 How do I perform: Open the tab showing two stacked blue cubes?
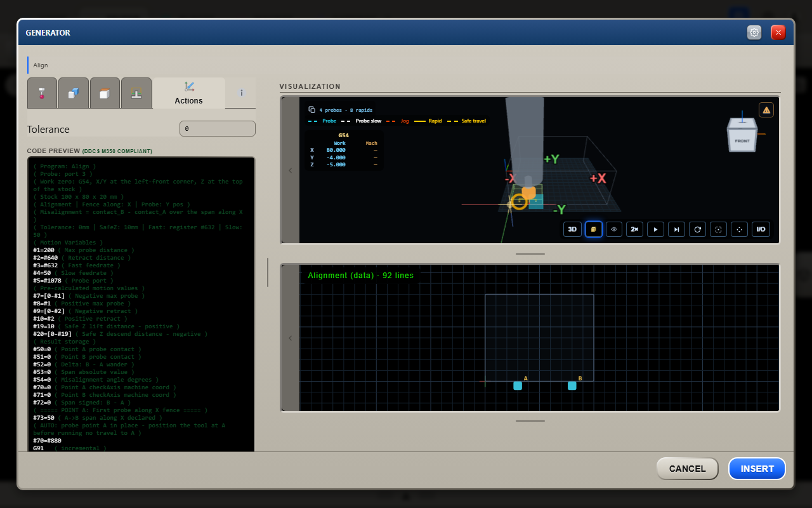coord(74,93)
